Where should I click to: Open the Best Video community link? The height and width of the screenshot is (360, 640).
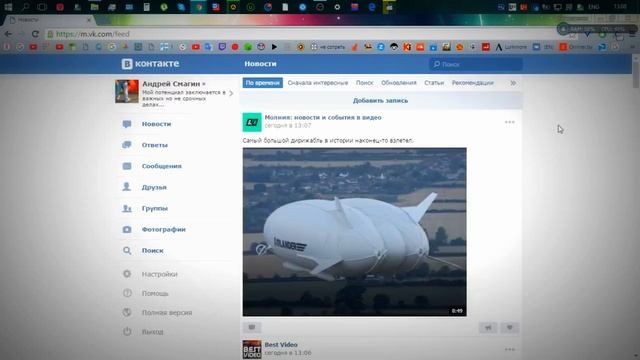click(281, 345)
